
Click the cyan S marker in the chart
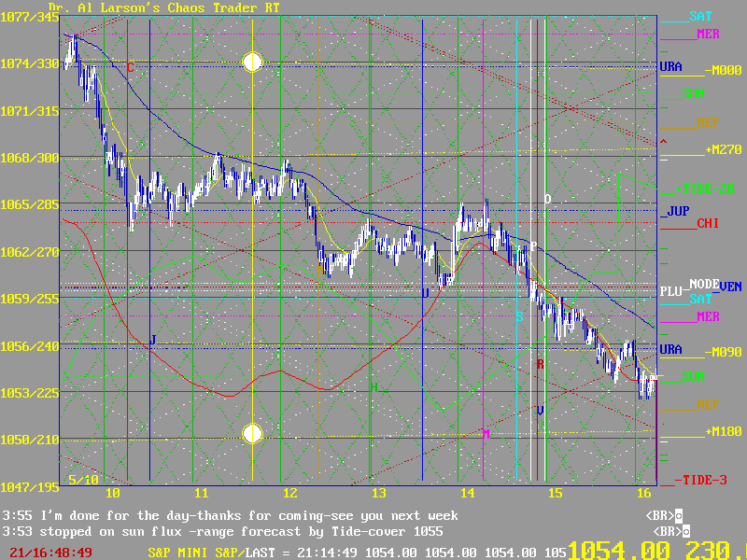[520, 317]
